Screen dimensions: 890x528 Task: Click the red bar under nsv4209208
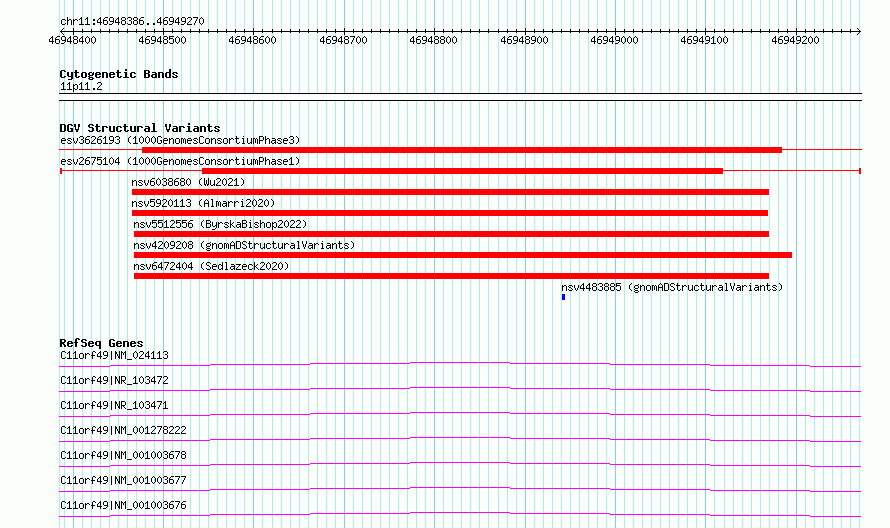point(463,255)
